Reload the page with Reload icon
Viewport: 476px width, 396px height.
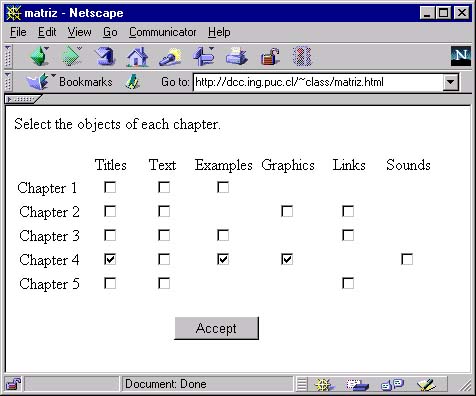click(x=105, y=56)
